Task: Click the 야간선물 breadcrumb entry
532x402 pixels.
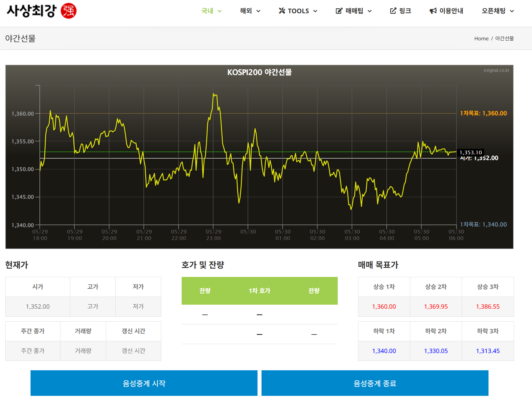Action: click(x=505, y=39)
